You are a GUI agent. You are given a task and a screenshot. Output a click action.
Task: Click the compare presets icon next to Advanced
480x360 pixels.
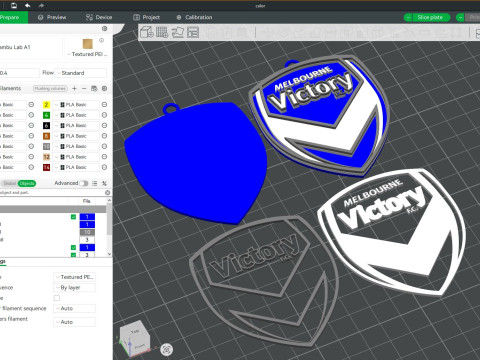coord(104,183)
